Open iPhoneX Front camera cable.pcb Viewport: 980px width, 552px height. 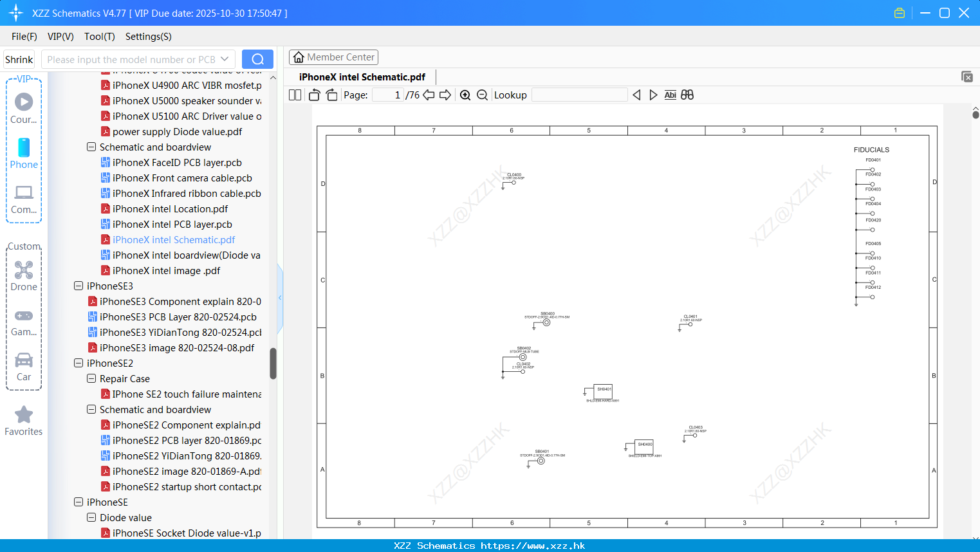pyautogui.click(x=182, y=178)
